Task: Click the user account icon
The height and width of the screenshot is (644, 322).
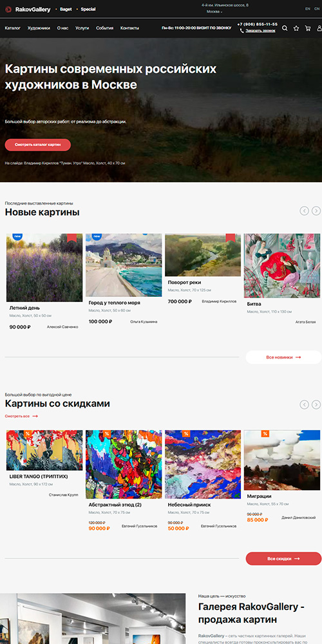Action: [x=319, y=28]
